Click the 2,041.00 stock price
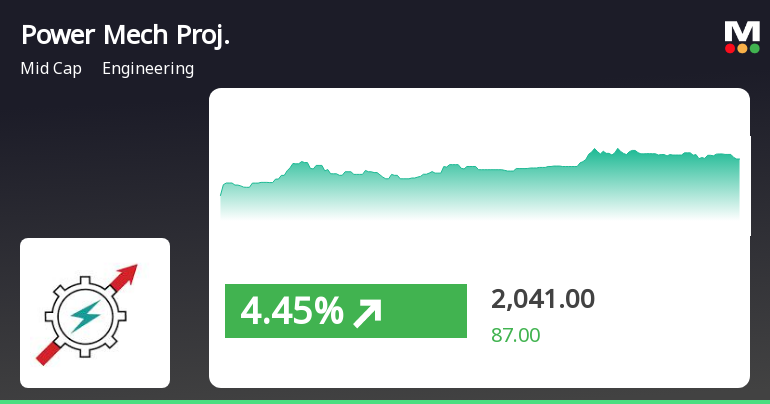770x404 pixels. (543, 298)
